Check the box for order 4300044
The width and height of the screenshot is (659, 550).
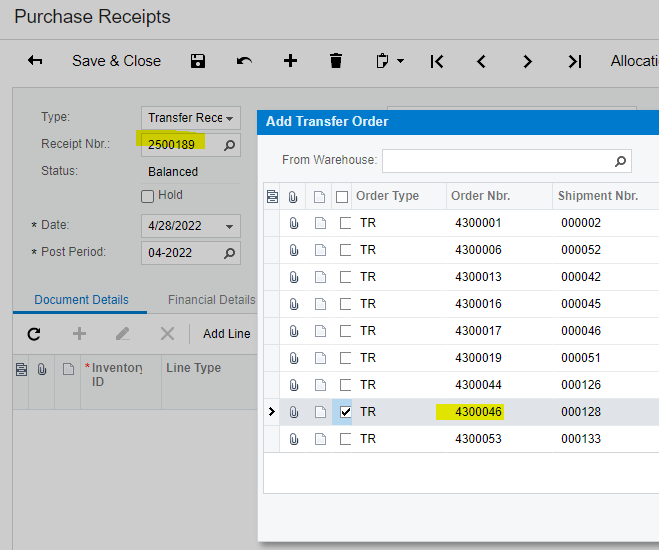tap(345, 385)
